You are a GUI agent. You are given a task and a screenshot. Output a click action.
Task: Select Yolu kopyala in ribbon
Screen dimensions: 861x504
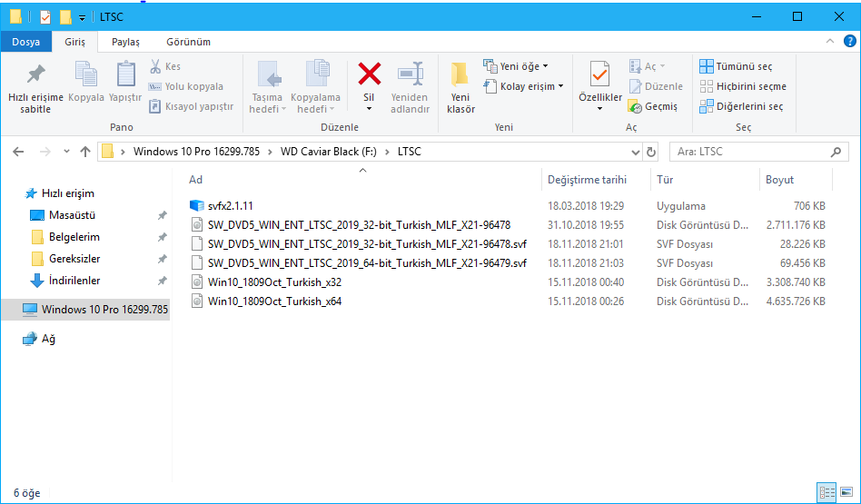tap(186, 86)
